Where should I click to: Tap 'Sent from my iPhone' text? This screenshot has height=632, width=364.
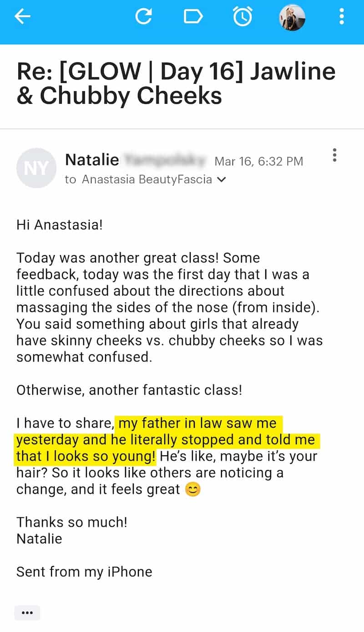pyautogui.click(x=84, y=572)
